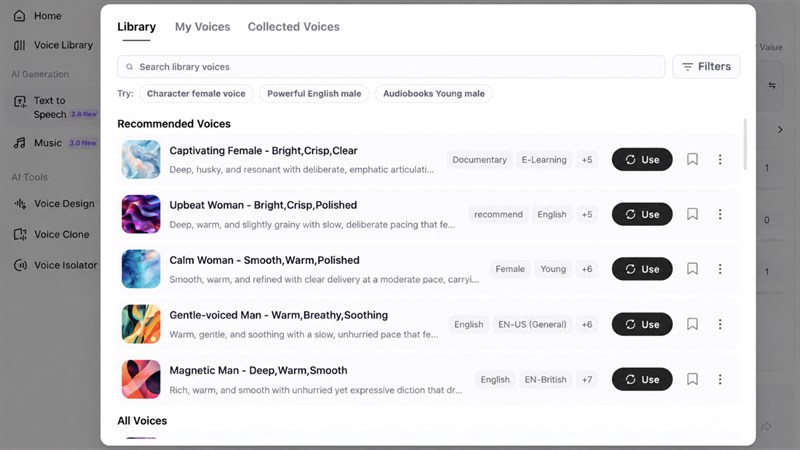This screenshot has width=800, height=450.
Task: Open more options for Upbeat Woman voice
Action: point(720,214)
